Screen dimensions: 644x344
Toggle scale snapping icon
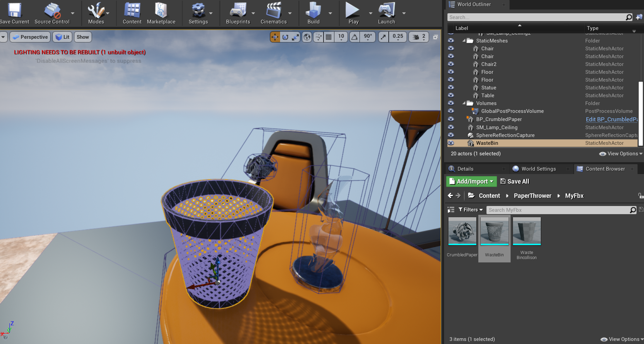[383, 37]
